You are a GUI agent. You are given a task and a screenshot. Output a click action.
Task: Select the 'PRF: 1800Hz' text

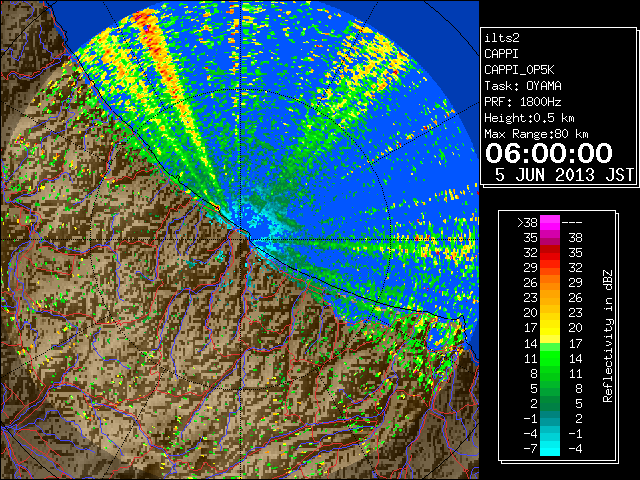click(523, 102)
